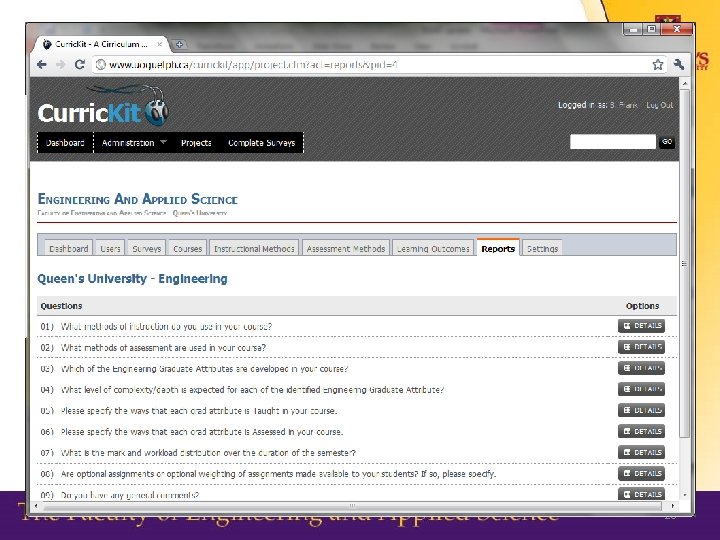Select the Reports tab
Viewport: 720px width, 540px height.
pos(498,248)
